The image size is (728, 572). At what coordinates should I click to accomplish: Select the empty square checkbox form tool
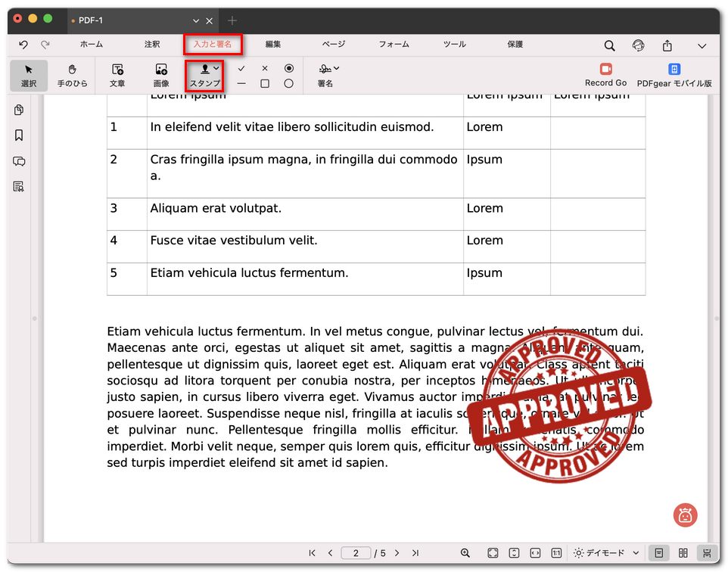coord(265,84)
